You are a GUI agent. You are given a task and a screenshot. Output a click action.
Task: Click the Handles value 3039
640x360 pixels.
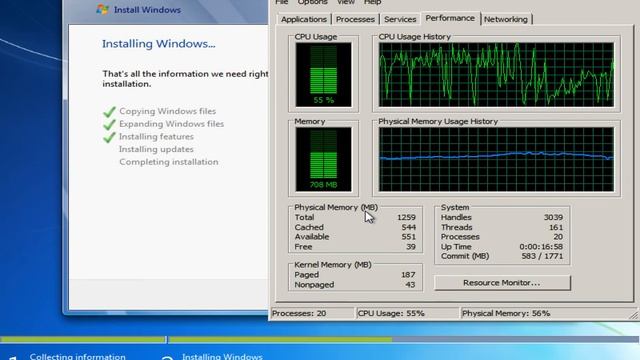point(553,218)
